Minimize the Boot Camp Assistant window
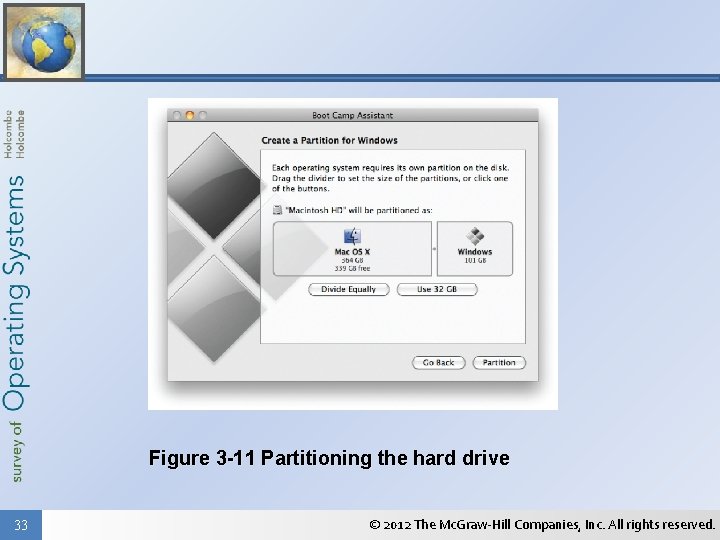720x540 pixels. pyautogui.click(x=190, y=115)
